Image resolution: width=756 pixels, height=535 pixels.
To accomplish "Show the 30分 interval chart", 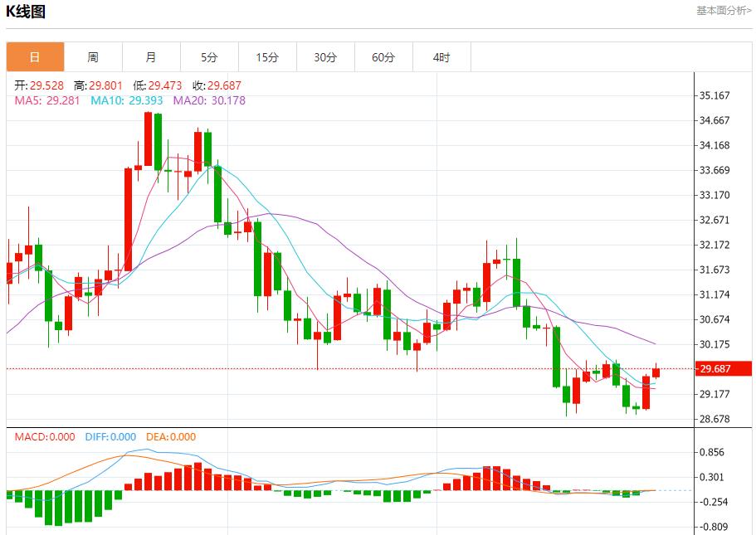I will 325,57.
